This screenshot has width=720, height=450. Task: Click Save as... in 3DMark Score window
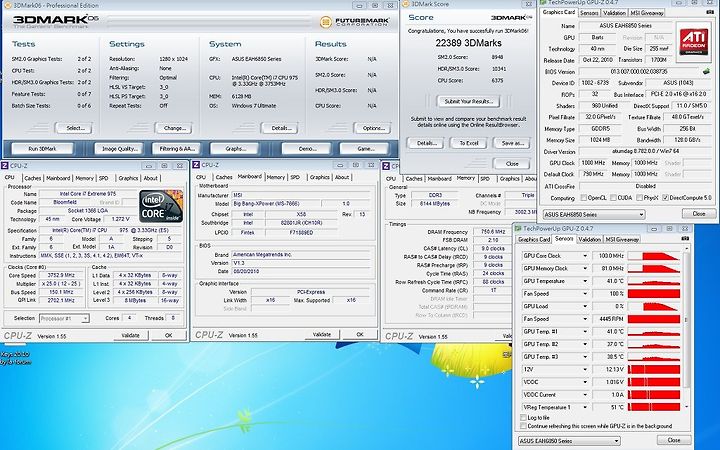click(512, 143)
